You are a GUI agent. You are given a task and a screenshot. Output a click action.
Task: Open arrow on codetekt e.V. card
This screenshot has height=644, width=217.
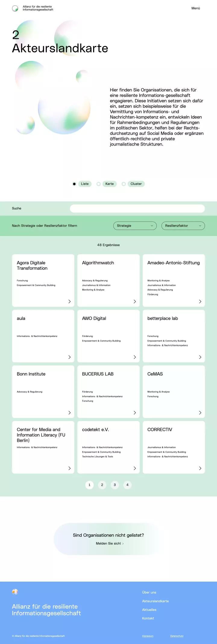(135, 468)
